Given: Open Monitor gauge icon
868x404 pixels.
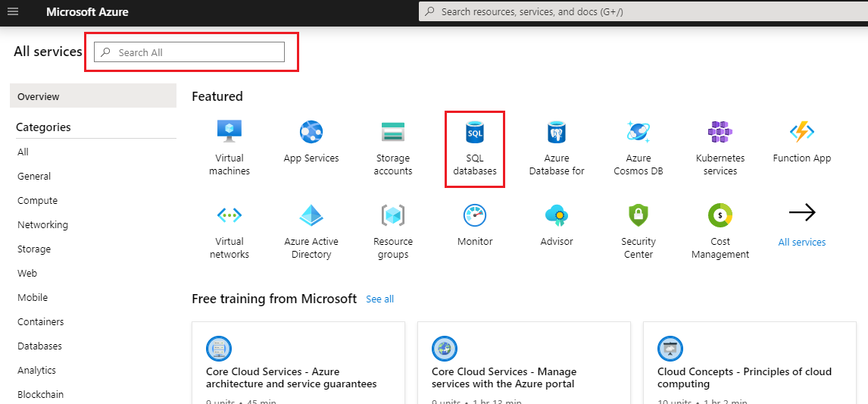Looking at the screenshot, I should coord(475,215).
